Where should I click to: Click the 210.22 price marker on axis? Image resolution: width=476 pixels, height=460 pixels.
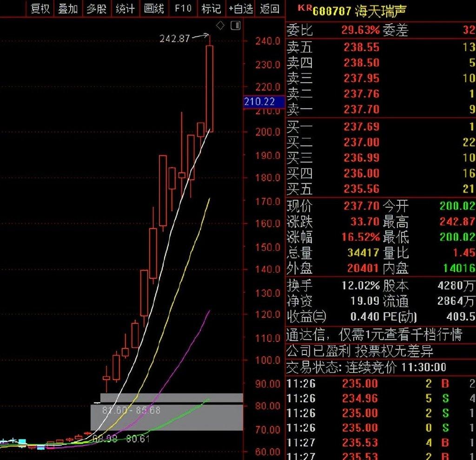[x=259, y=102]
